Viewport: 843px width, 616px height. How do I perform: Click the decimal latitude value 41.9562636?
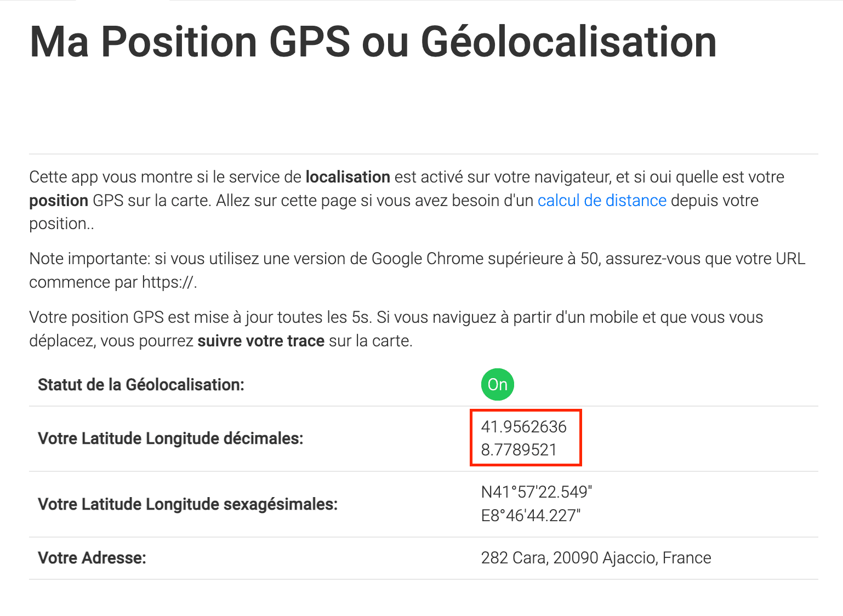click(x=523, y=427)
